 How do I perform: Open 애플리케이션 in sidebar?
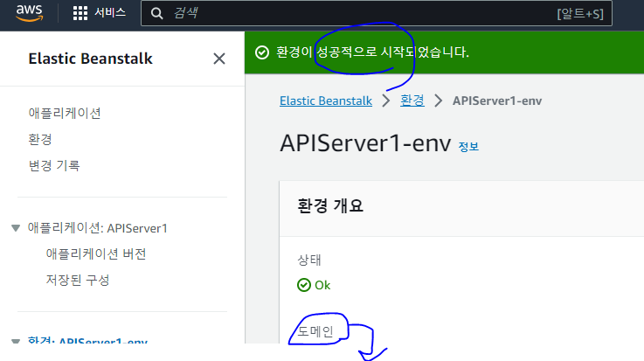coord(65,113)
